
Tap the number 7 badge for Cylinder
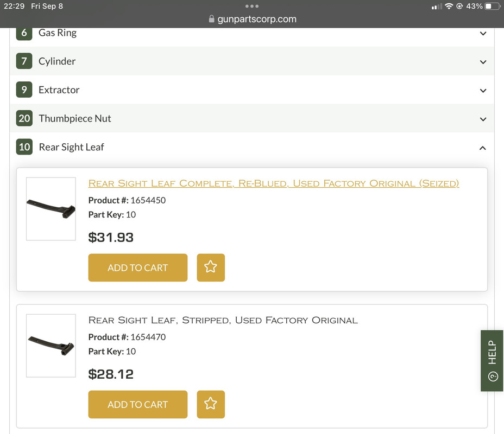[24, 61]
